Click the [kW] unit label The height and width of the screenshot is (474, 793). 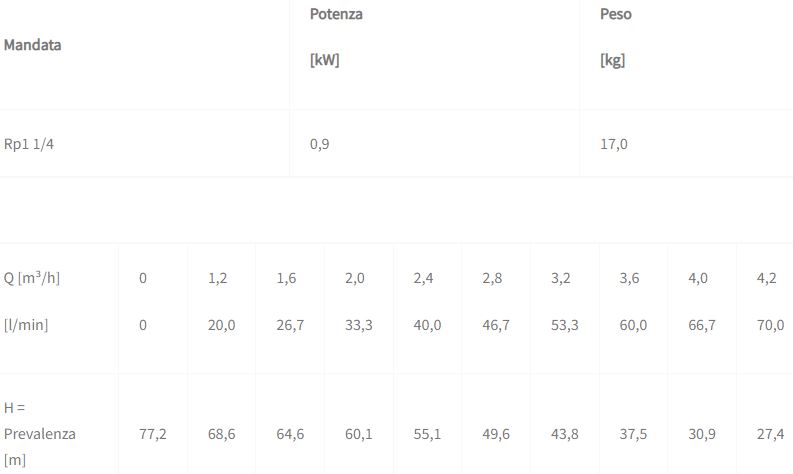pyautogui.click(x=324, y=60)
